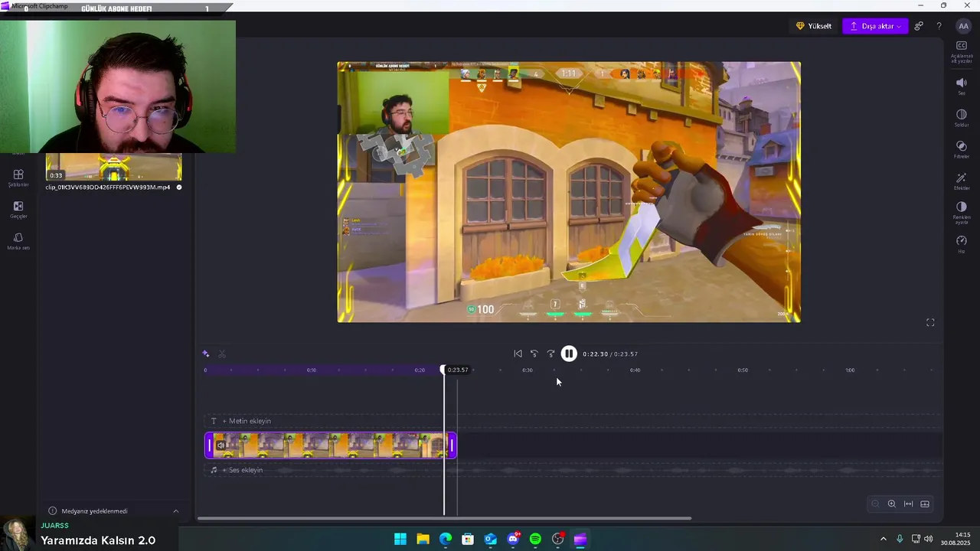The width and height of the screenshot is (980, 551).
Task: Forward 5 seconds button
Action: coord(550,354)
